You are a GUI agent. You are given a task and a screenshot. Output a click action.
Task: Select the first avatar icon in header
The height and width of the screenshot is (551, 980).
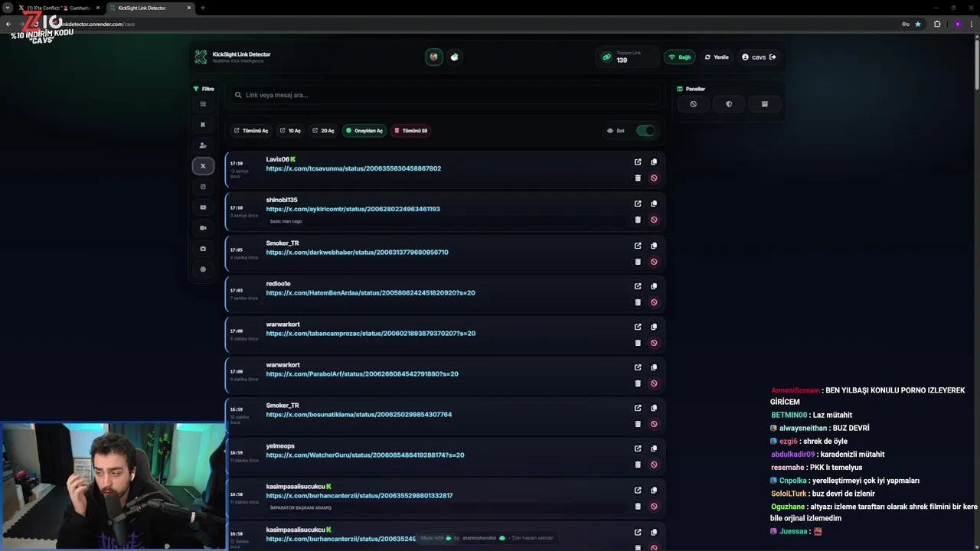(x=434, y=57)
